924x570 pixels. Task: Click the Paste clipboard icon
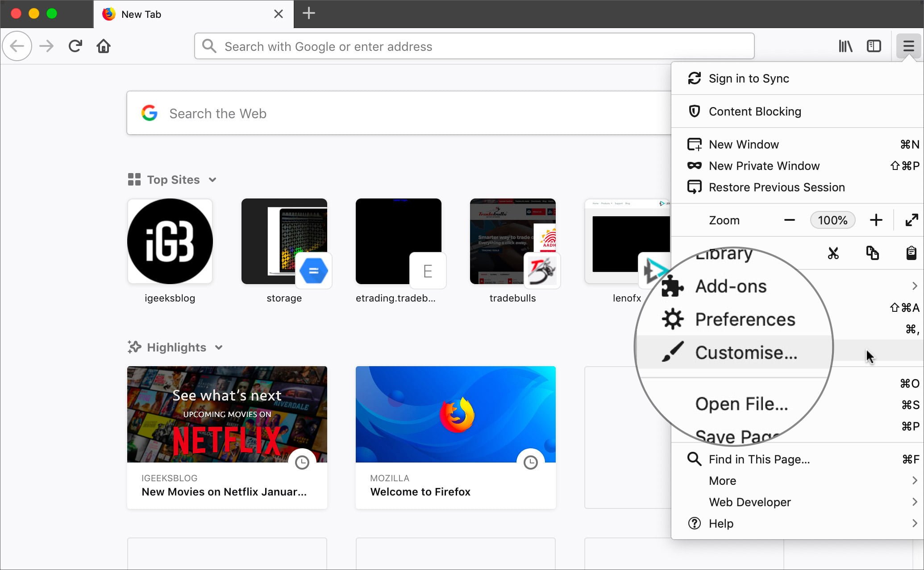pyautogui.click(x=911, y=253)
